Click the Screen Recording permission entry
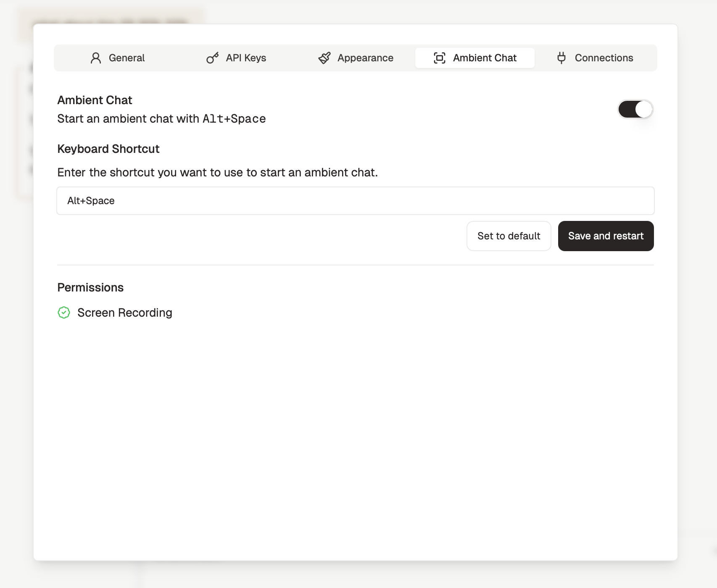 124,312
